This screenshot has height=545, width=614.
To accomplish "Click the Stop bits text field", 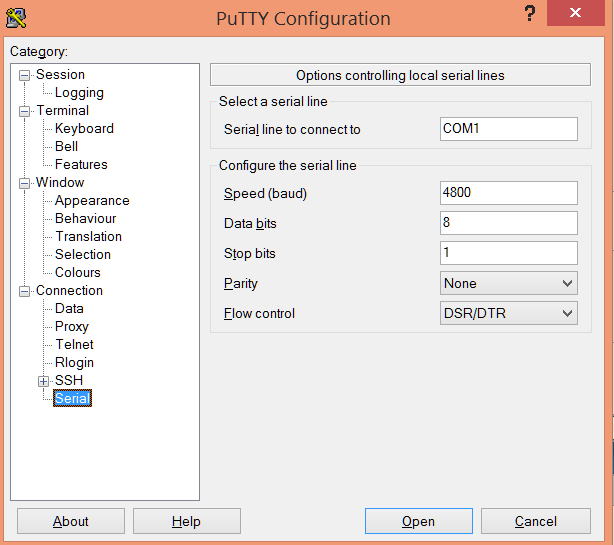I will [x=509, y=253].
